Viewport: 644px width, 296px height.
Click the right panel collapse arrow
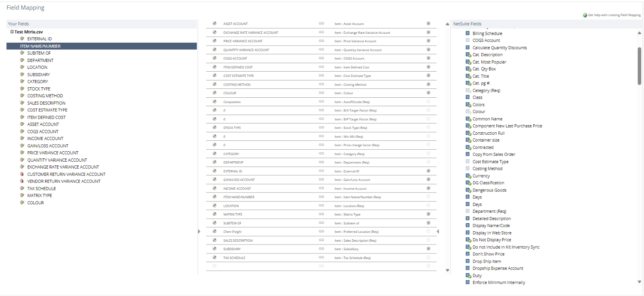pyautogui.click(x=438, y=232)
